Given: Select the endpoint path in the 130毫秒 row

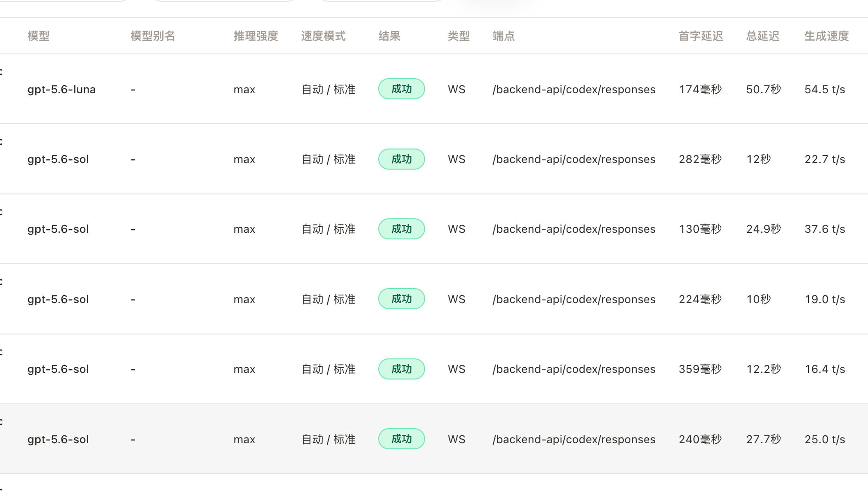Looking at the screenshot, I should tap(574, 229).
